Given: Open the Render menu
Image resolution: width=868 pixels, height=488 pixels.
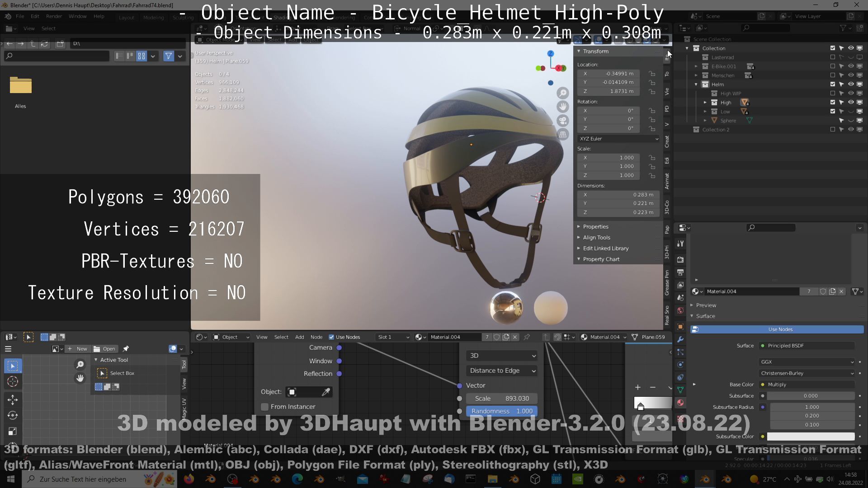Looking at the screenshot, I should pyautogui.click(x=54, y=16).
